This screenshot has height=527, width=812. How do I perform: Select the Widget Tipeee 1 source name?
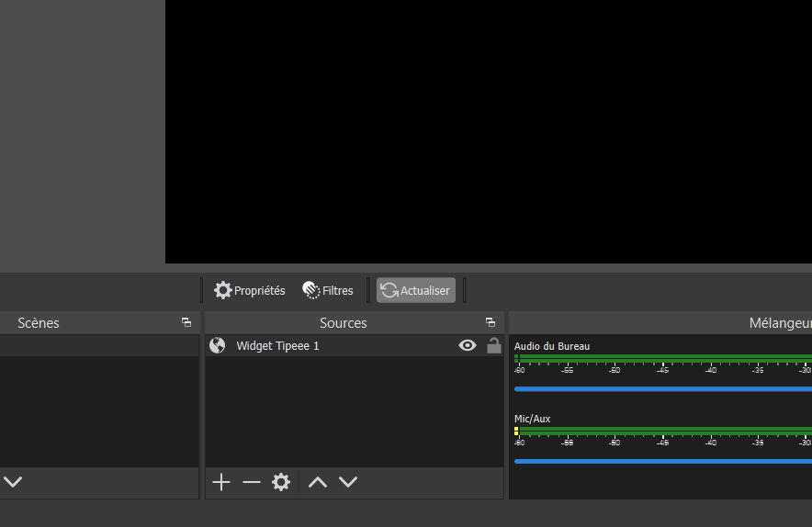(277, 346)
